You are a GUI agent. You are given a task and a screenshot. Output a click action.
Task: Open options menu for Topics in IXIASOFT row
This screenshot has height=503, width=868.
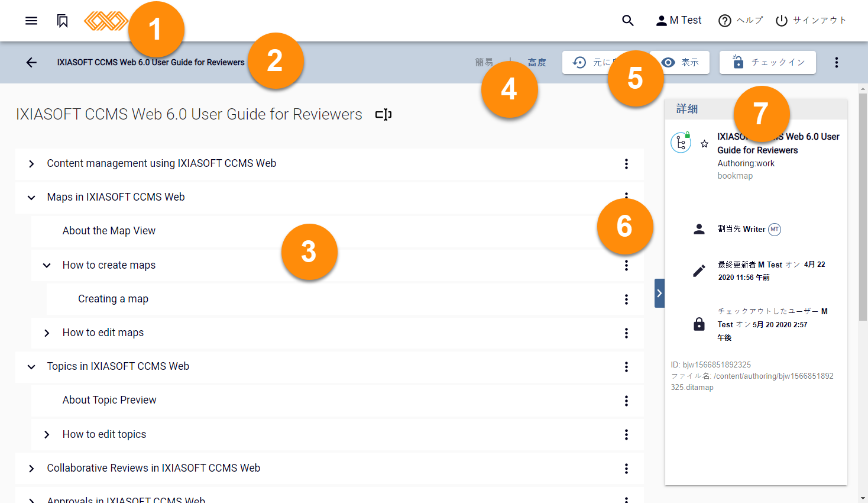626,367
